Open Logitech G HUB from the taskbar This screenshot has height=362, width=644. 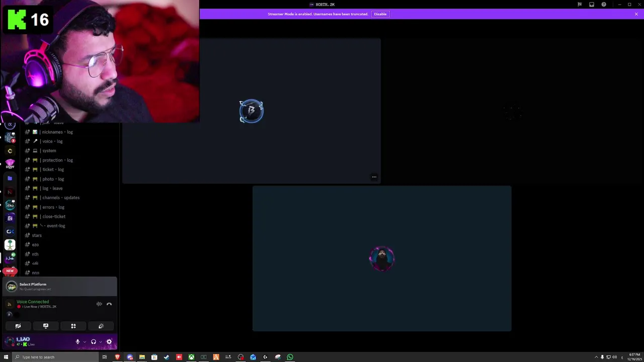[x=265, y=357]
